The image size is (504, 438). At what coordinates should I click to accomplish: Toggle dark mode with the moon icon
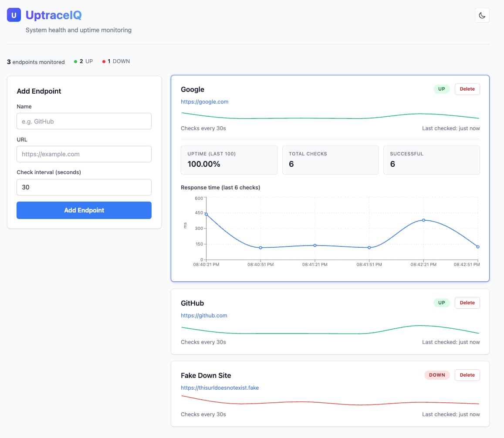pos(482,15)
